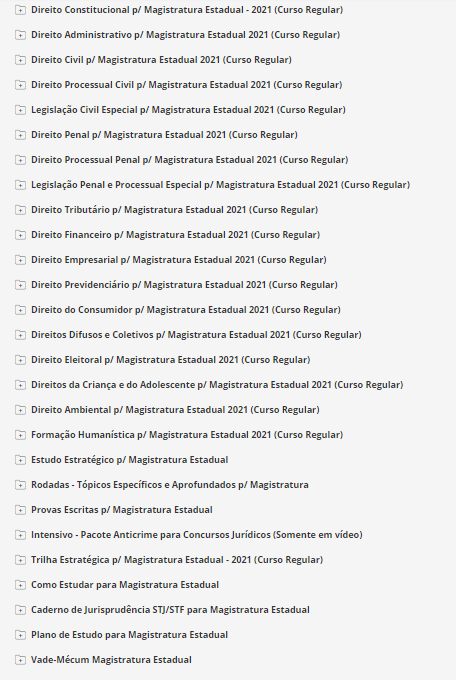
Task: Open Direito do Consumidor course title
Action: [x=186, y=310]
